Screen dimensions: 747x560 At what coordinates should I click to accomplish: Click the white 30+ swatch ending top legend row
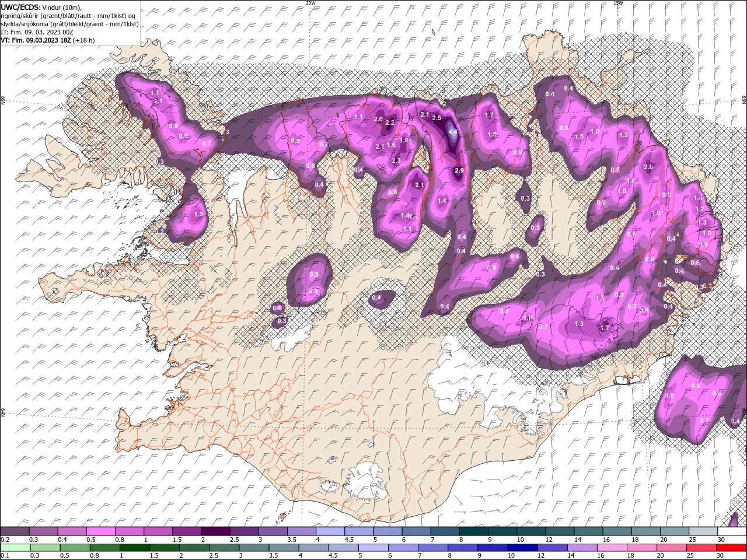pyautogui.click(x=732, y=531)
